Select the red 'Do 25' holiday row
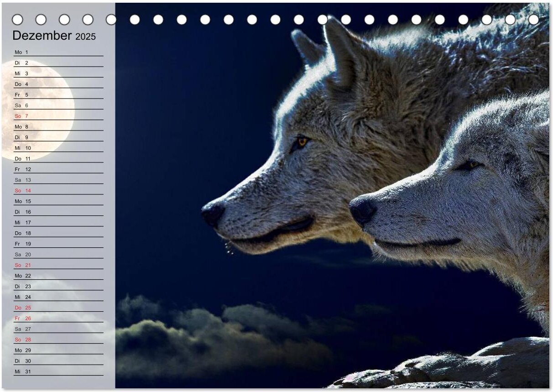 (x=58, y=308)
